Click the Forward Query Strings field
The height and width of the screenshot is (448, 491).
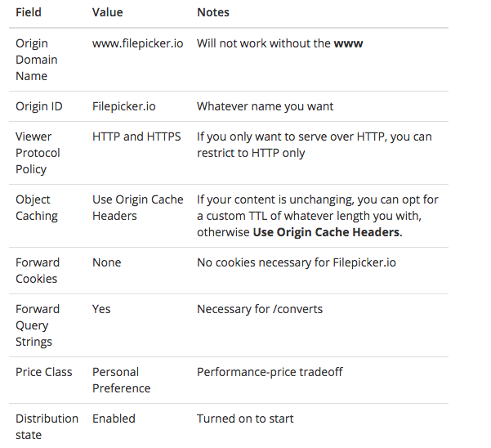38,325
